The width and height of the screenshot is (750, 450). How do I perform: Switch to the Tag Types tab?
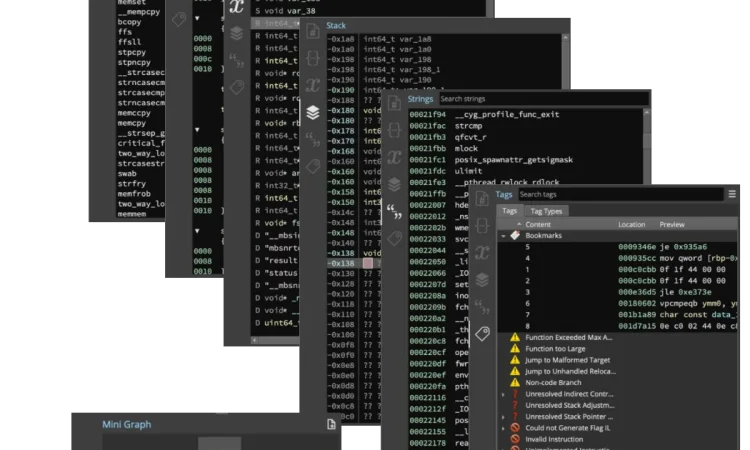[546, 211]
